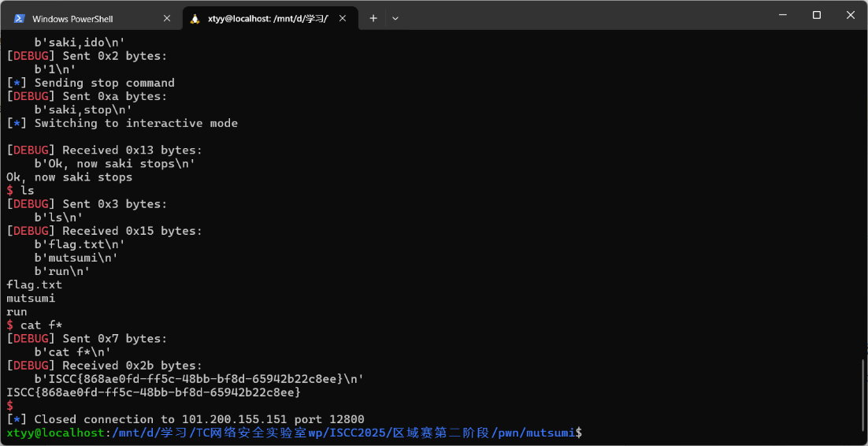Click the b'saki,stop\n' output line
The width and height of the screenshot is (868, 446).
[x=83, y=110]
